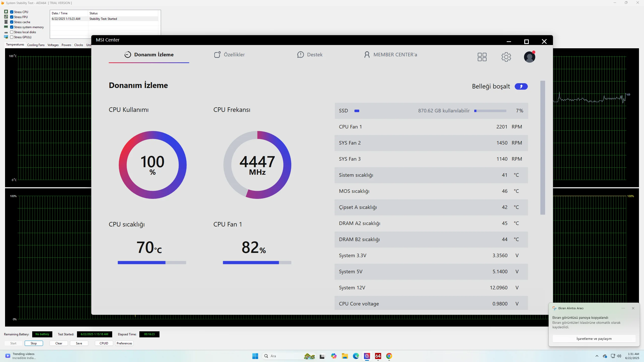Enable Stress GPU(s) checkbox
Image resolution: width=644 pixels, height=362 pixels.
pos(12,37)
